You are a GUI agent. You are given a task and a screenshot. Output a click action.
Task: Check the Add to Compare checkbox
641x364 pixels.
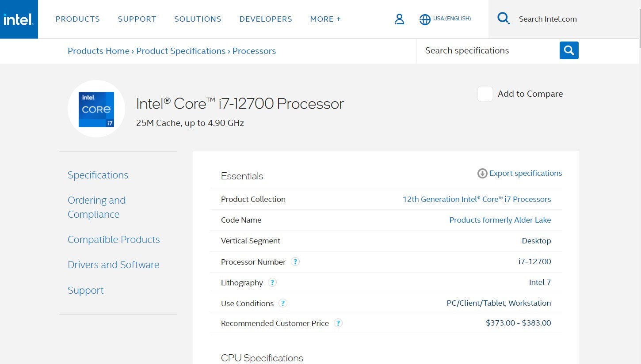(485, 94)
